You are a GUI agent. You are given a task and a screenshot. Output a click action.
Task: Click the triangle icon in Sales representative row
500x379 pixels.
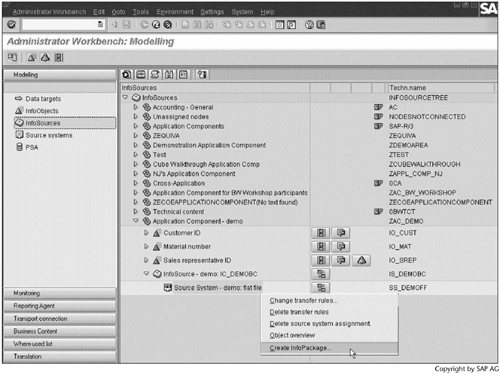(x=361, y=260)
